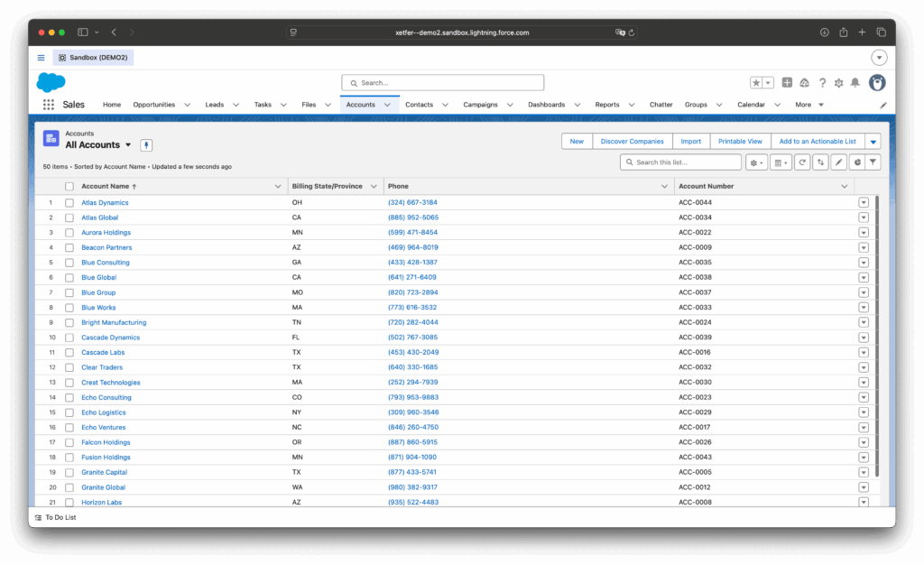This screenshot has width=924, height=565.
Task: Expand the Accounts tab chevron
Action: point(387,105)
